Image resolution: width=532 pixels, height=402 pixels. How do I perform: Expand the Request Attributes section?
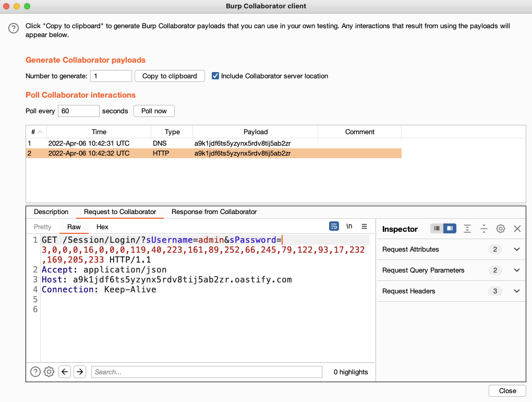coord(517,250)
